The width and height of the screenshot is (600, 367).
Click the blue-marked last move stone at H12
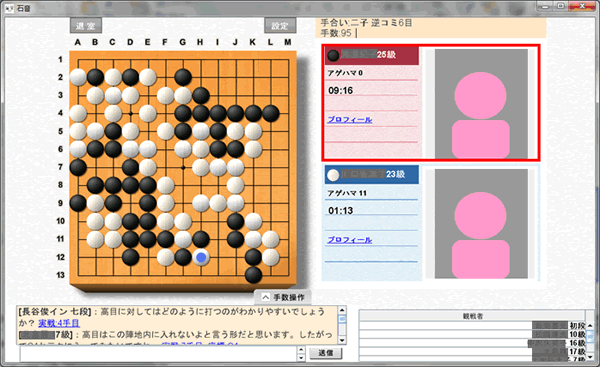tap(201, 257)
